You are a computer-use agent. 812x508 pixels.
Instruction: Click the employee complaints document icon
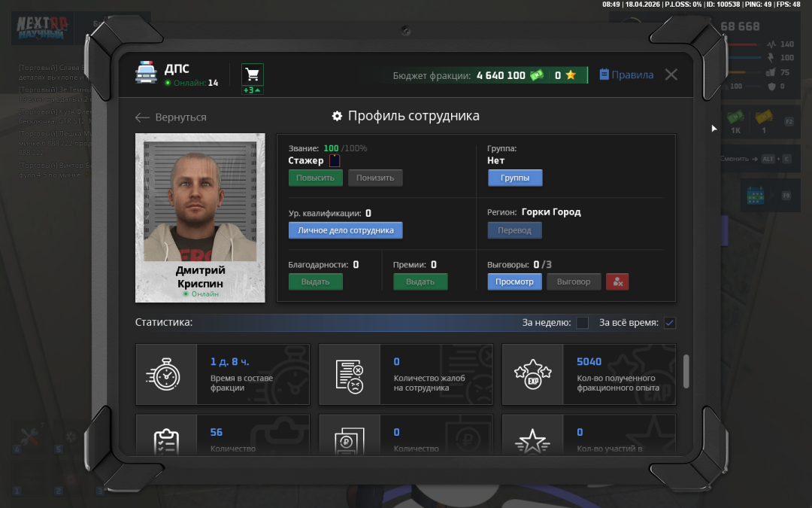coord(350,374)
